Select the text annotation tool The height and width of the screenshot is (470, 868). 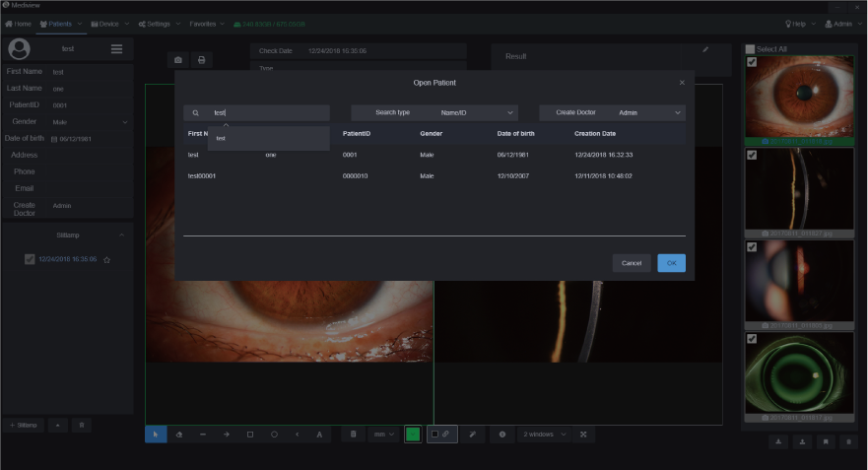tap(319, 435)
